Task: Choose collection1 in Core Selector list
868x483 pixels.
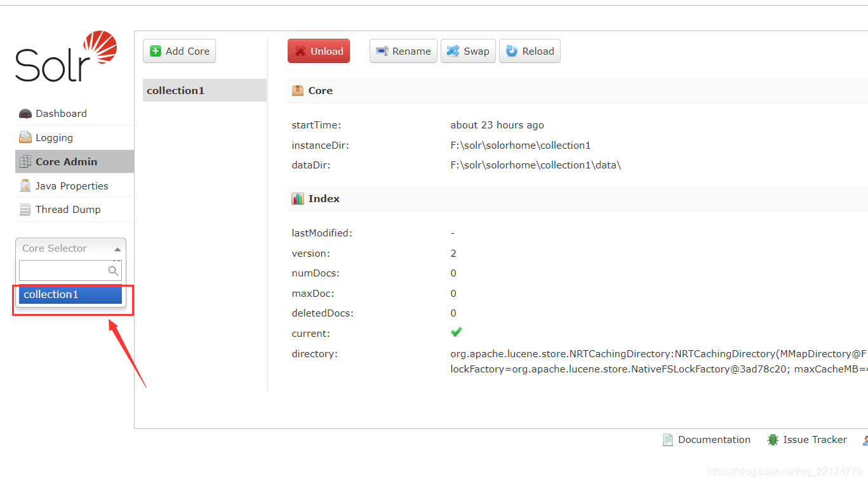Action: (x=70, y=294)
